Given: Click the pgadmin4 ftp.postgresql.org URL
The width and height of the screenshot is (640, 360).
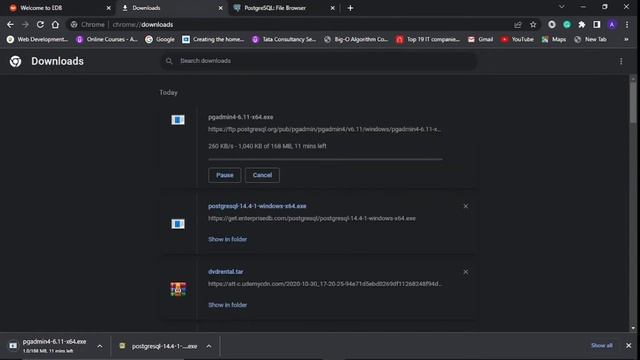Looking at the screenshot, I should tap(324, 129).
